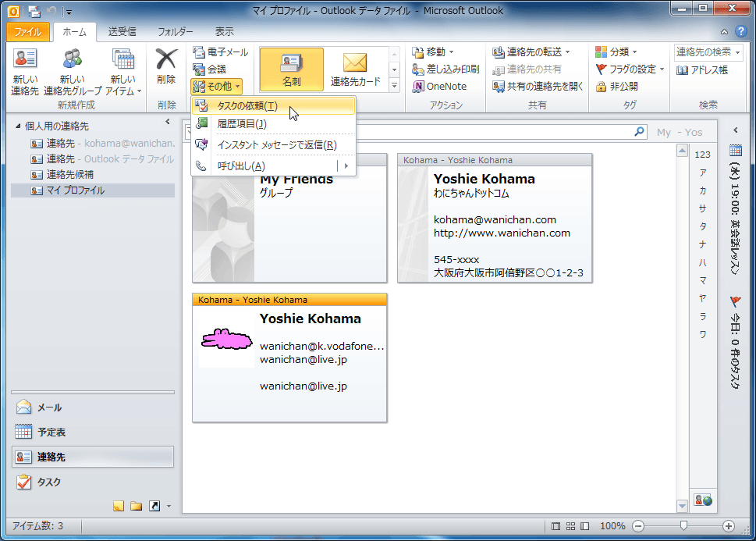The height and width of the screenshot is (541, 756).
Task: Switch to the View (表示) tab
Action: click(x=224, y=32)
